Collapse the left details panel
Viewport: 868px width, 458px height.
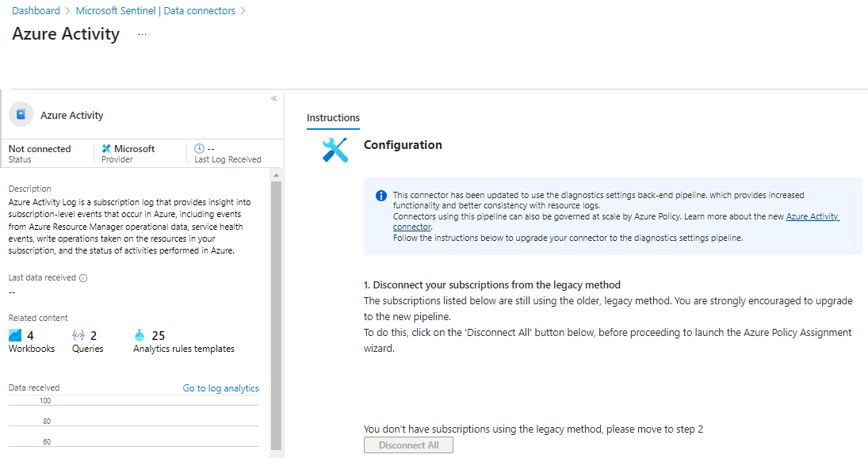coord(273,99)
